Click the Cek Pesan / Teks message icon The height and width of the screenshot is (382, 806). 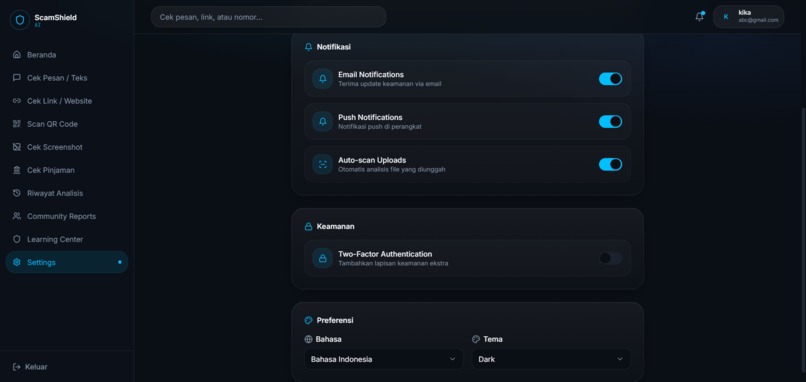(16, 78)
